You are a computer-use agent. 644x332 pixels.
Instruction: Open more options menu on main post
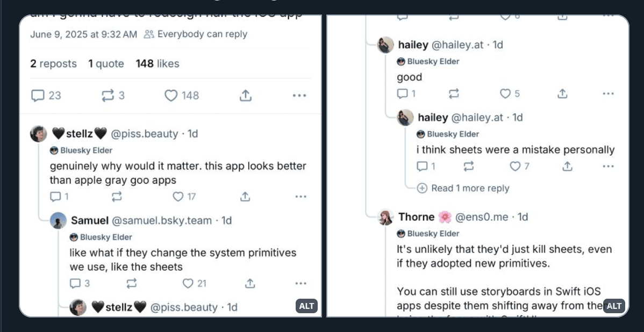tap(299, 96)
